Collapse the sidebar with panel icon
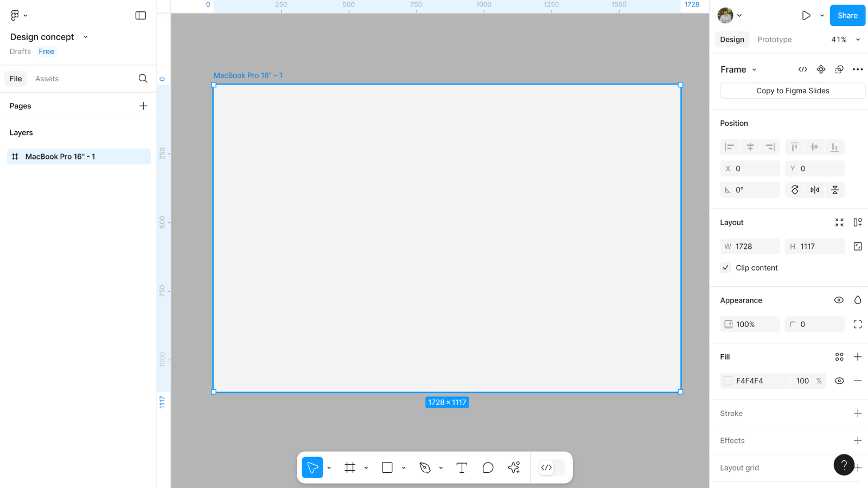 pos(141,16)
